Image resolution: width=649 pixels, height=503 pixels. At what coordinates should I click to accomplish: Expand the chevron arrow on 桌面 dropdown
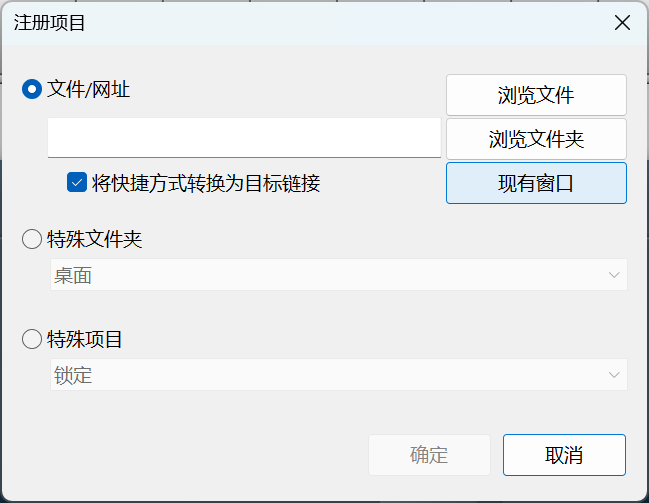coord(613,275)
